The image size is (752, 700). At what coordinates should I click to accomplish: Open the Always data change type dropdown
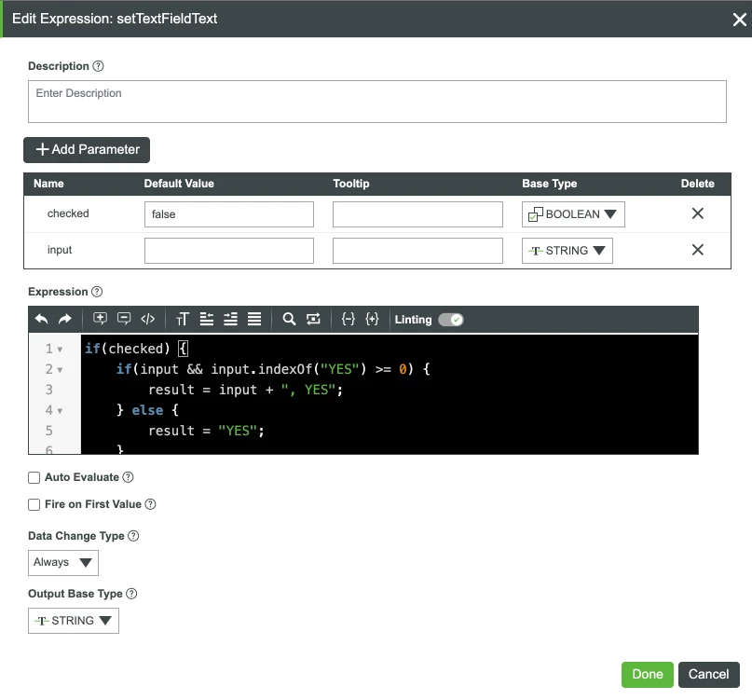[x=63, y=563]
